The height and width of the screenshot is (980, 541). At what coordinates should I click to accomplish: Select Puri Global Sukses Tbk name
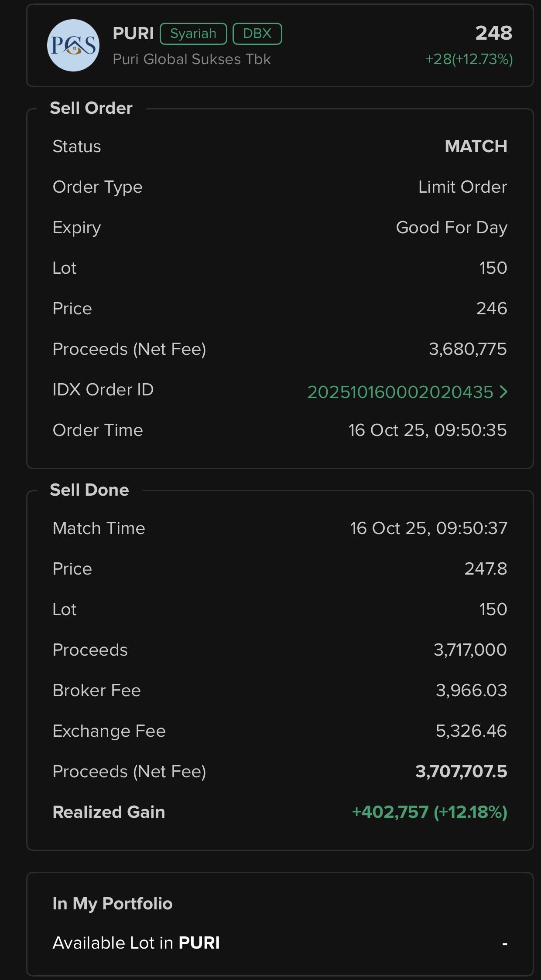(x=192, y=59)
